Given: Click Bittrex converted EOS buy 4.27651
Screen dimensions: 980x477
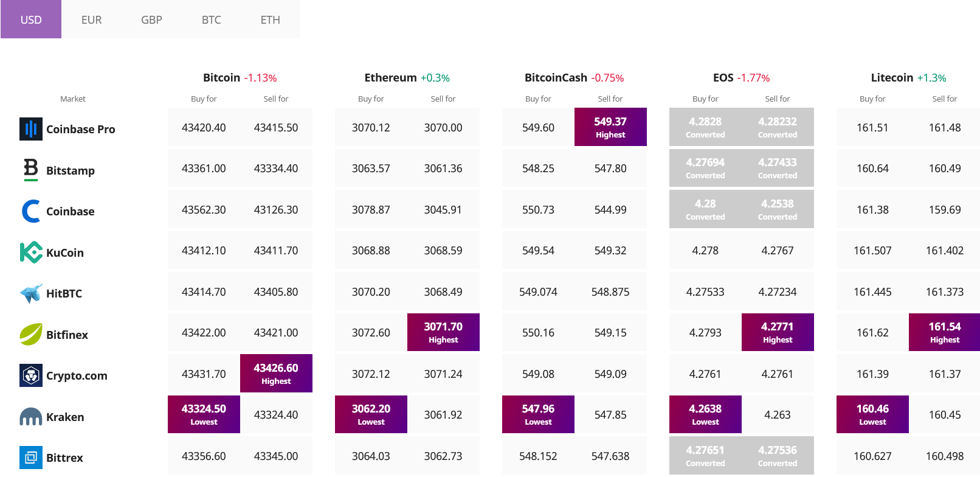Looking at the screenshot, I should click(x=705, y=455).
